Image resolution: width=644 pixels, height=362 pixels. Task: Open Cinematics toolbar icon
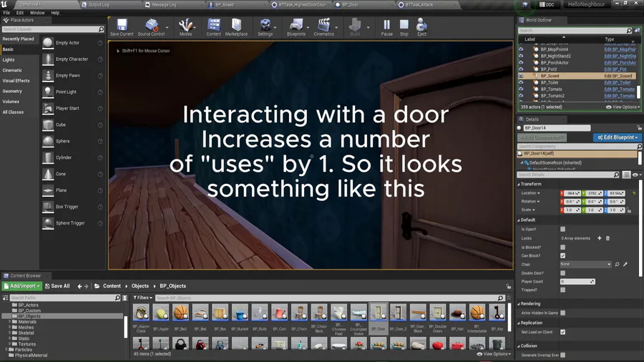[x=323, y=27]
